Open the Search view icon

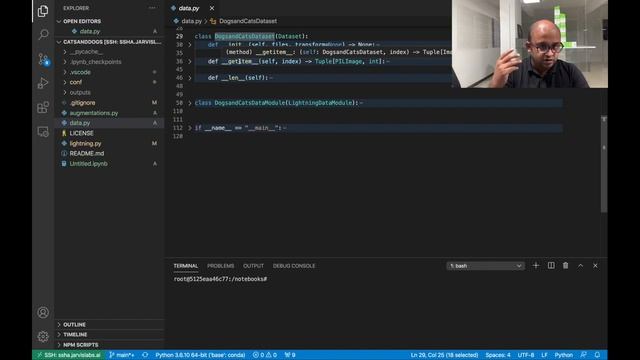(x=43, y=34)
